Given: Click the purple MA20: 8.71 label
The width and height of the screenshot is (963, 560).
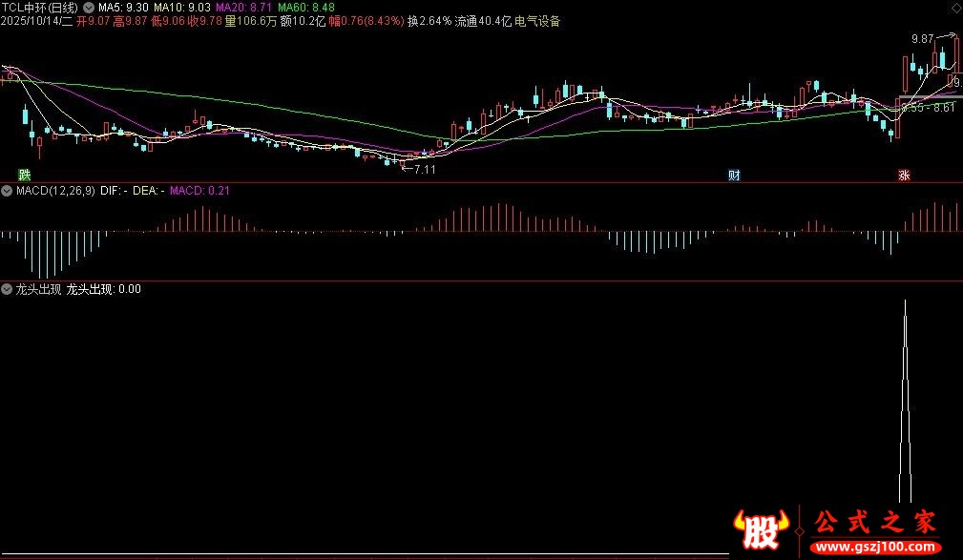Looking at the screenshot, I should click(x=243, y=8).
